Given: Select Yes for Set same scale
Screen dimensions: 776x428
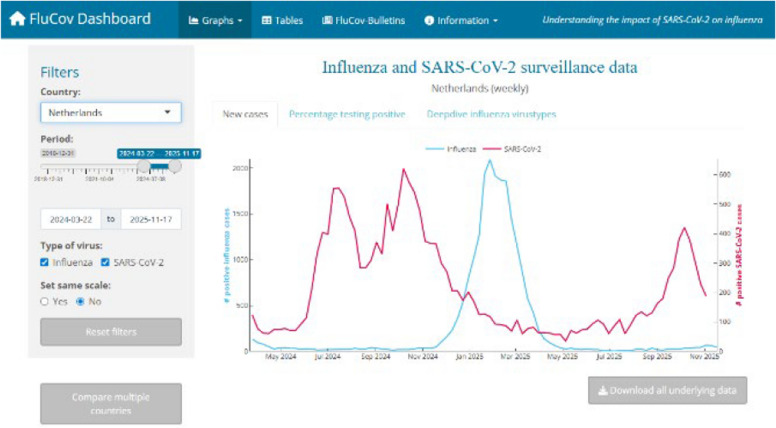Looking at the screenshot, I should tap(45, 301).
